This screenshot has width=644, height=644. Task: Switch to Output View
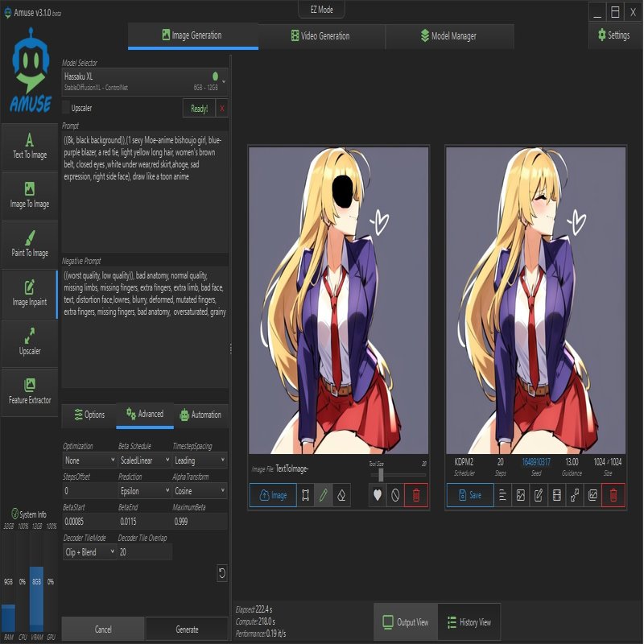(x=406, y=621)
